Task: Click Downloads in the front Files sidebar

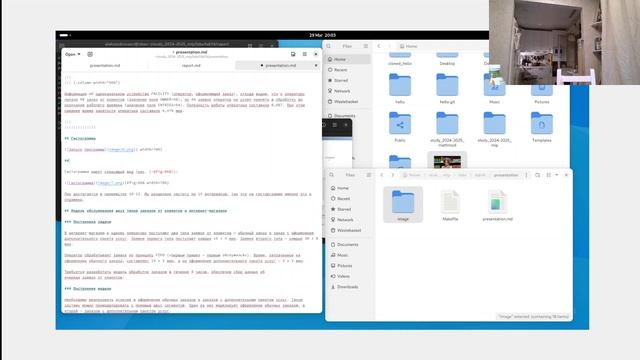Action: click(x=350, y=287)
